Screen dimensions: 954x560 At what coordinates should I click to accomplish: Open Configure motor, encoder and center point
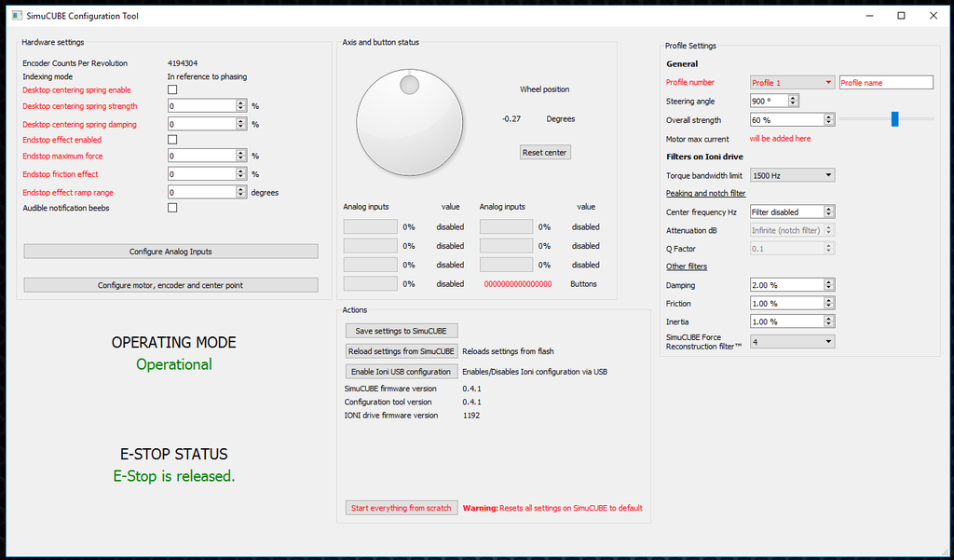click(171, 285)
